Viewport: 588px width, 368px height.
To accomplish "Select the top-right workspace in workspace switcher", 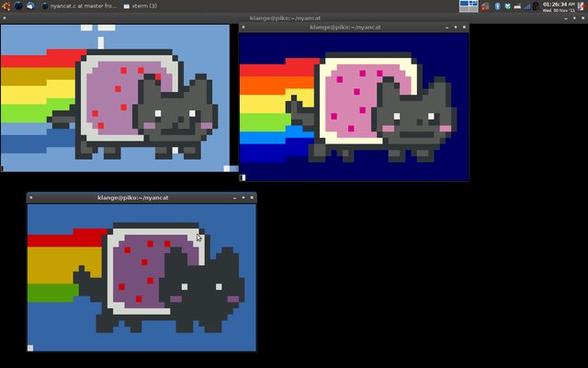I will click(473, 4).
